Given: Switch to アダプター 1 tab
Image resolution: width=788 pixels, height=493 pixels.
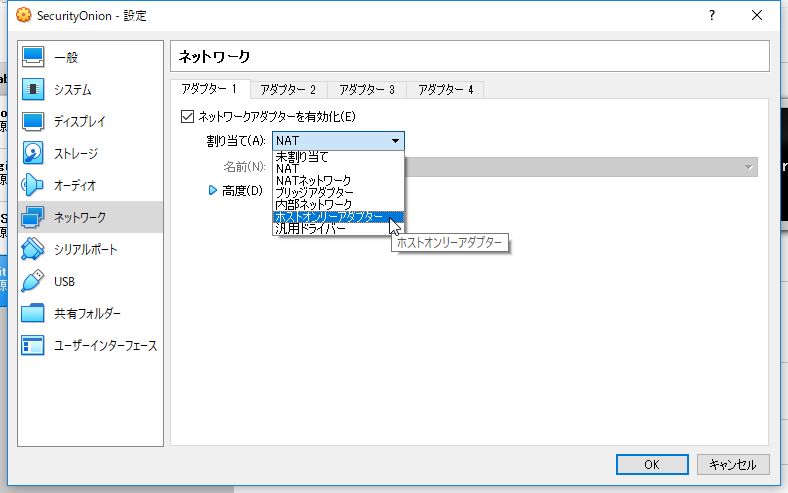Looking at the screenshot, I should point(210,89).
